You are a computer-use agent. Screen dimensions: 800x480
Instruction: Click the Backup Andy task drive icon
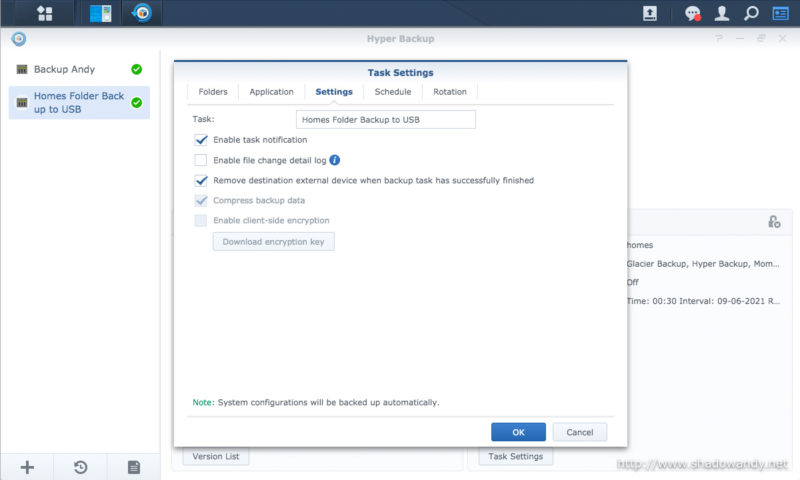21,69
